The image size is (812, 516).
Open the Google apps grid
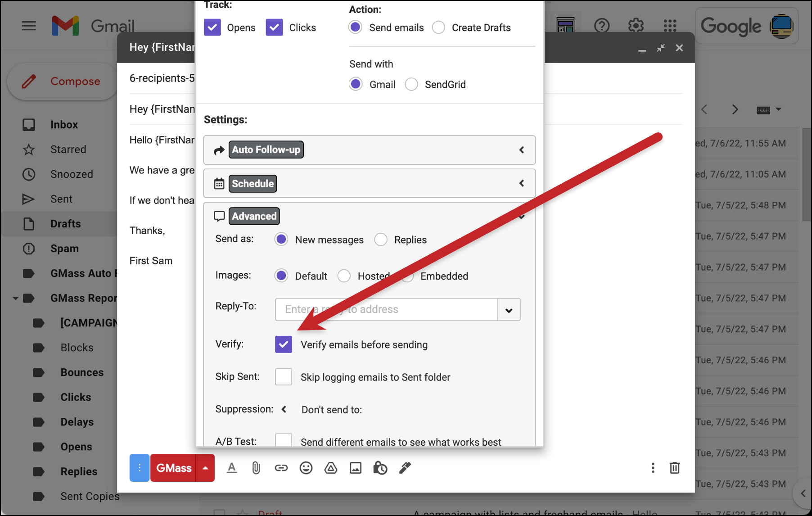[670, 26]
